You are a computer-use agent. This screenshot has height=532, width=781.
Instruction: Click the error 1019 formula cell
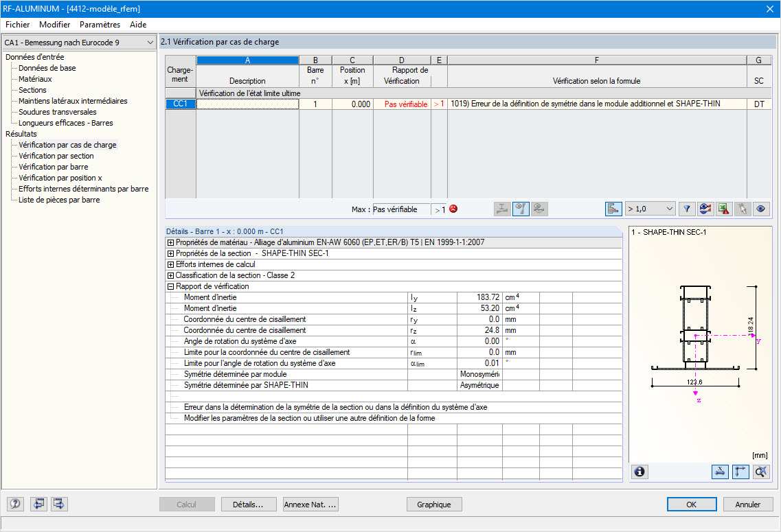click(597, 104)
